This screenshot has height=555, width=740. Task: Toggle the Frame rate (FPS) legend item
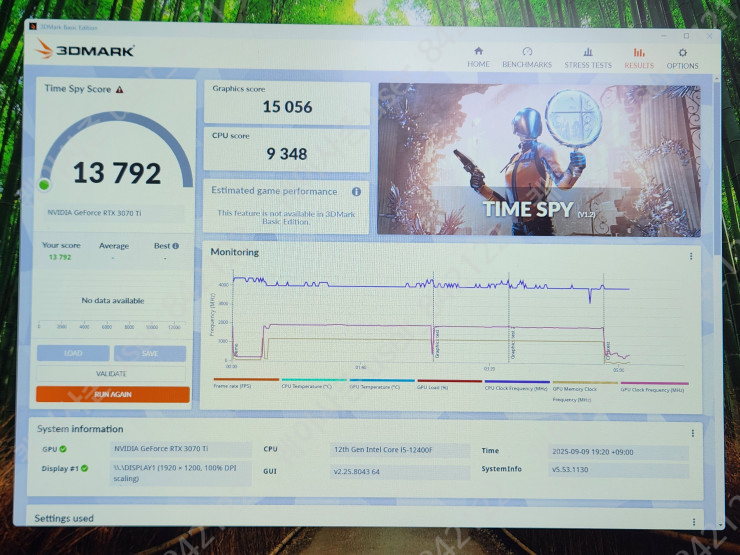[246, 383]
